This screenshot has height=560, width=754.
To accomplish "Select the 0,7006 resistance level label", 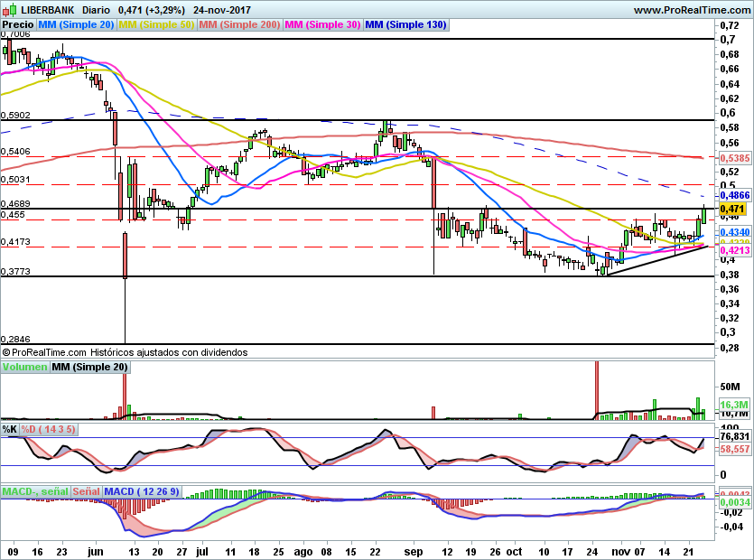I will coord(15,34).
